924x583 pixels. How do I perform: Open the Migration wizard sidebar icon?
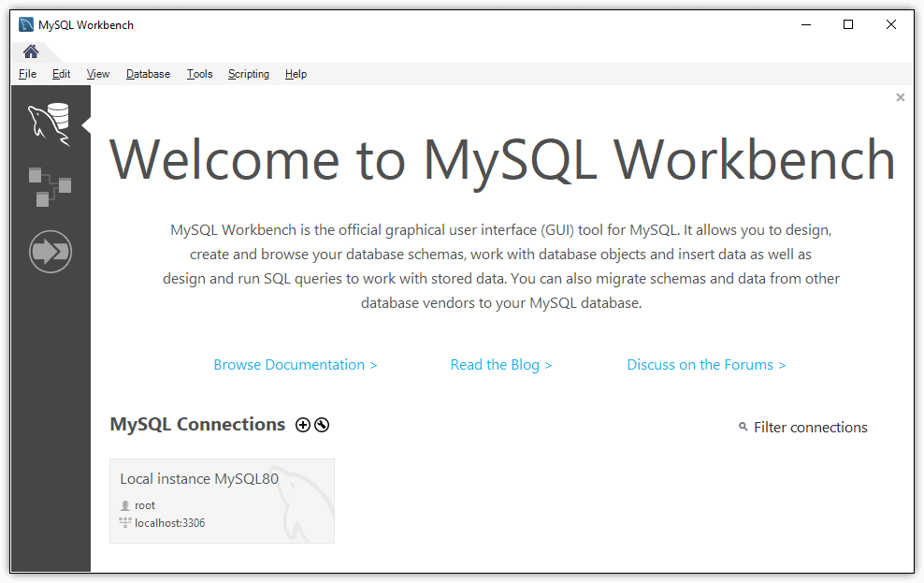click(50, 252)
